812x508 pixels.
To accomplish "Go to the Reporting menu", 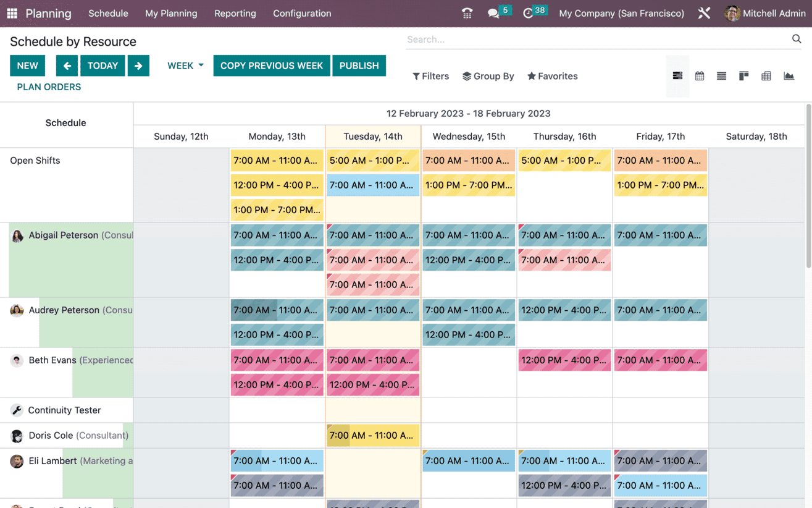I will pyautogui.click(x=235, y=13).
